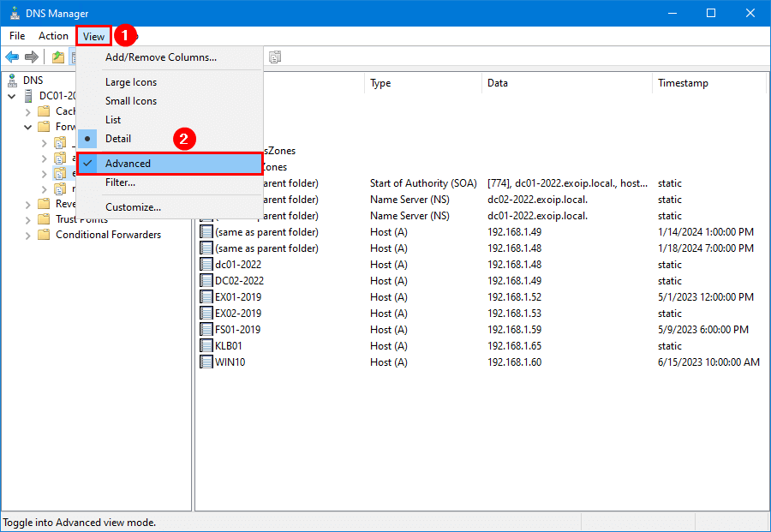Select the Conditional Forwarders folder icon

(x=44, y=235)
